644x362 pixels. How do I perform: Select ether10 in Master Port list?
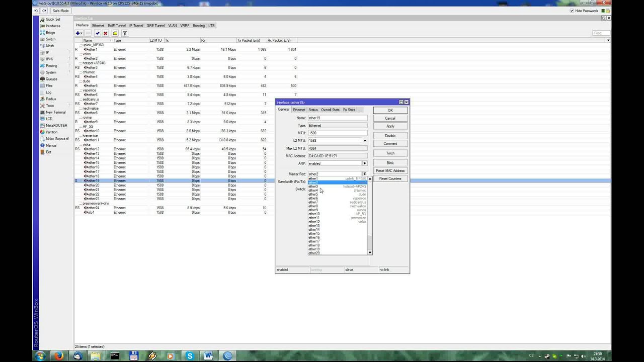point(338,214)
